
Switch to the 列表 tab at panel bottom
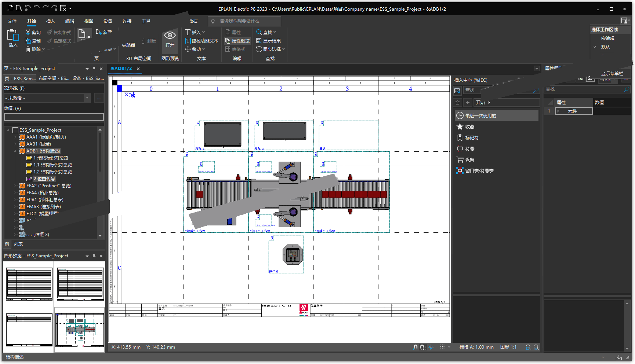click(x=18, y=244)
